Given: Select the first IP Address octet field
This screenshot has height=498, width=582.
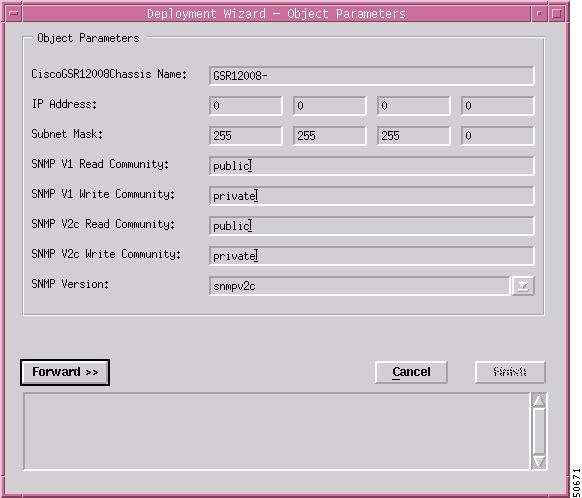Looking at the screenshot, I should pyautogui.click(x=246, y=106).
